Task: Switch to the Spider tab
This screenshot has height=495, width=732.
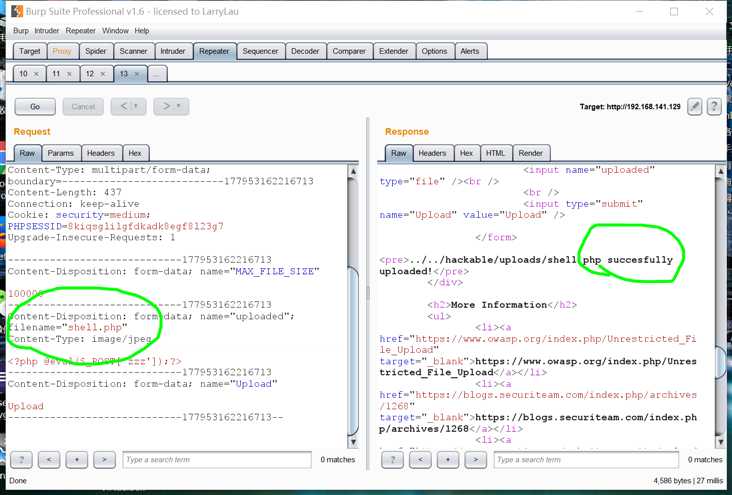Action: pos(95,51)
